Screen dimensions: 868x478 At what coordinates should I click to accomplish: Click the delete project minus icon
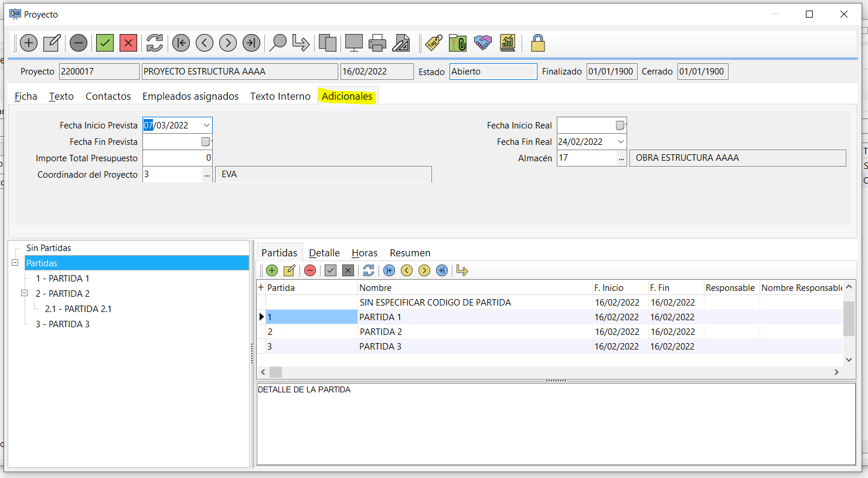[79, 43]
